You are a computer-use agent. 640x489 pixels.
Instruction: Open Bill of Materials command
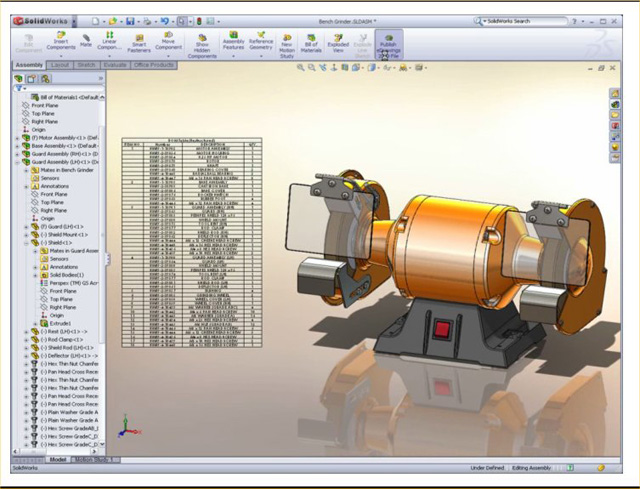(310, 42)
